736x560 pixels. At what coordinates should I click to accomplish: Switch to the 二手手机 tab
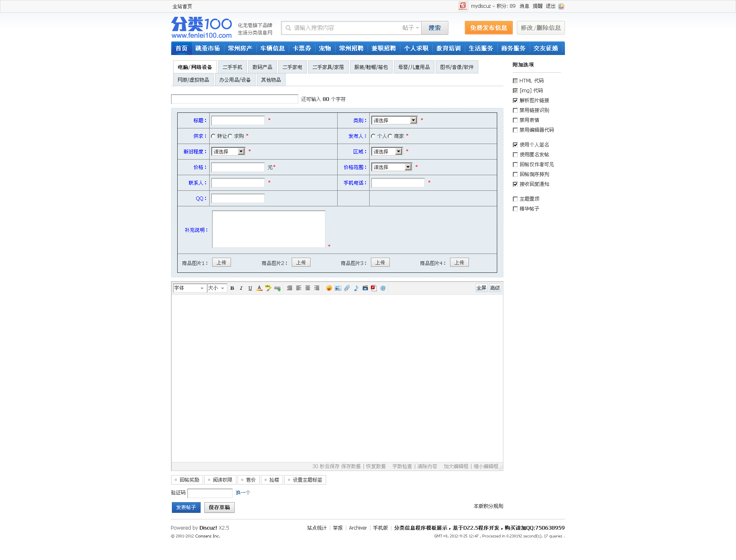click(233, 67)
